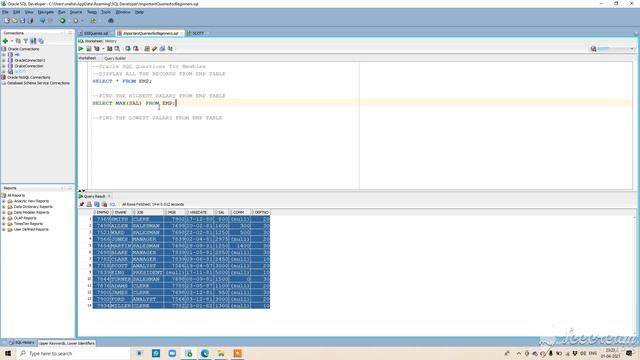This screenshot has height=360, width=640.
Task: Click the Forward navigation icon
Action: click(76, 20)
